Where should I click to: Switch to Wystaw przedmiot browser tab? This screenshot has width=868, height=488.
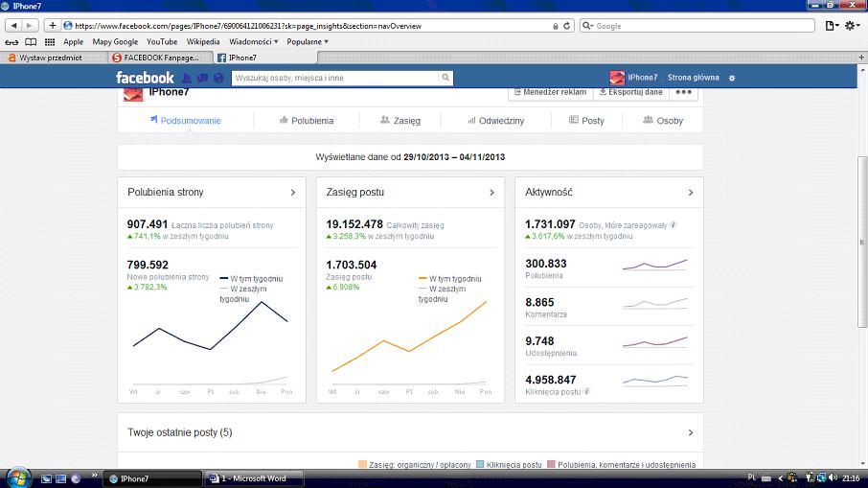pos(55,58)
